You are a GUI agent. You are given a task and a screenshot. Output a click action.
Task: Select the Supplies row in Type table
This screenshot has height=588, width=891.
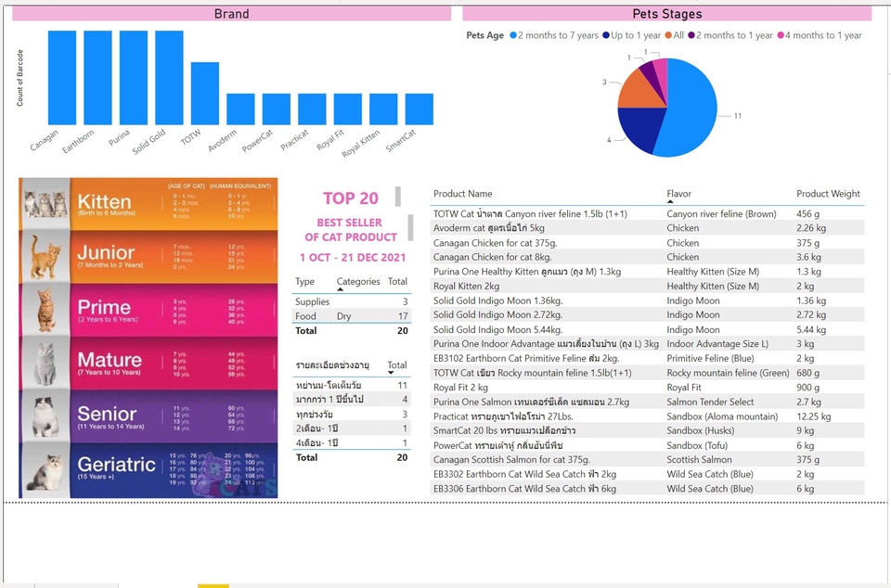coord(351,301)
